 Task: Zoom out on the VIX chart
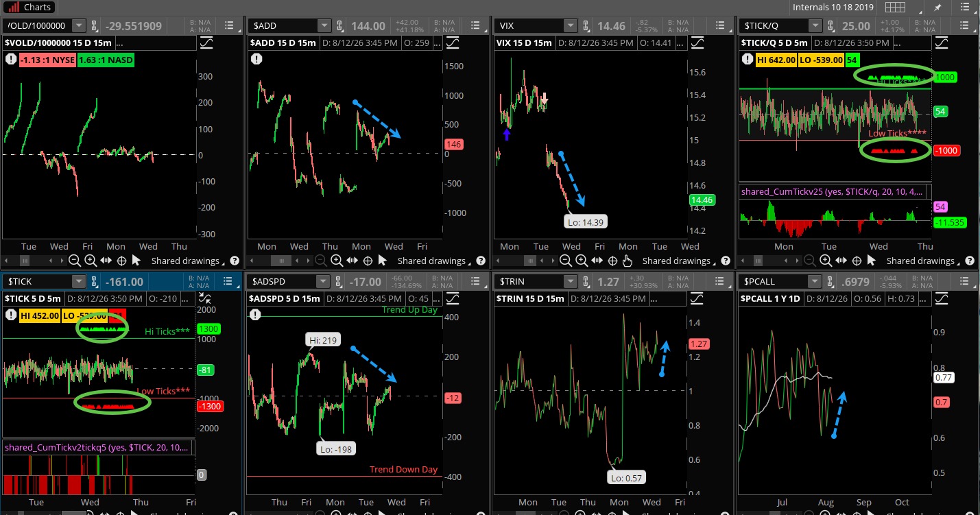[x=567, y=261]
